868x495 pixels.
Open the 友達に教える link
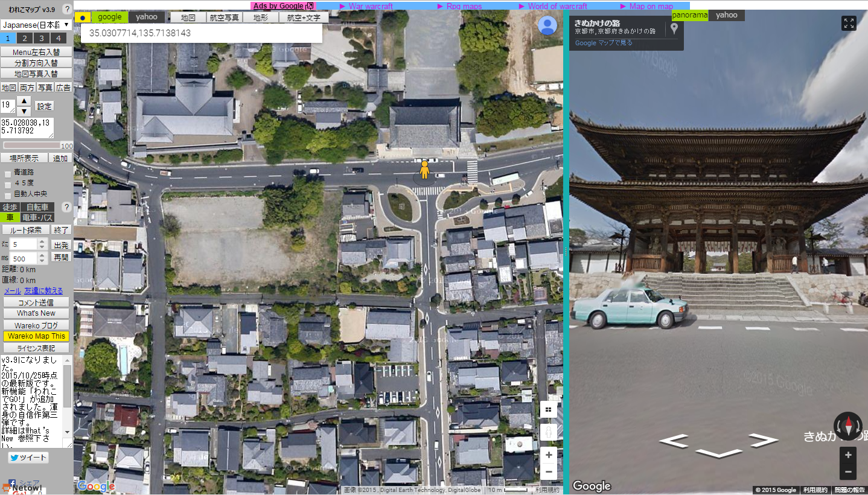[x=43, y=291]
